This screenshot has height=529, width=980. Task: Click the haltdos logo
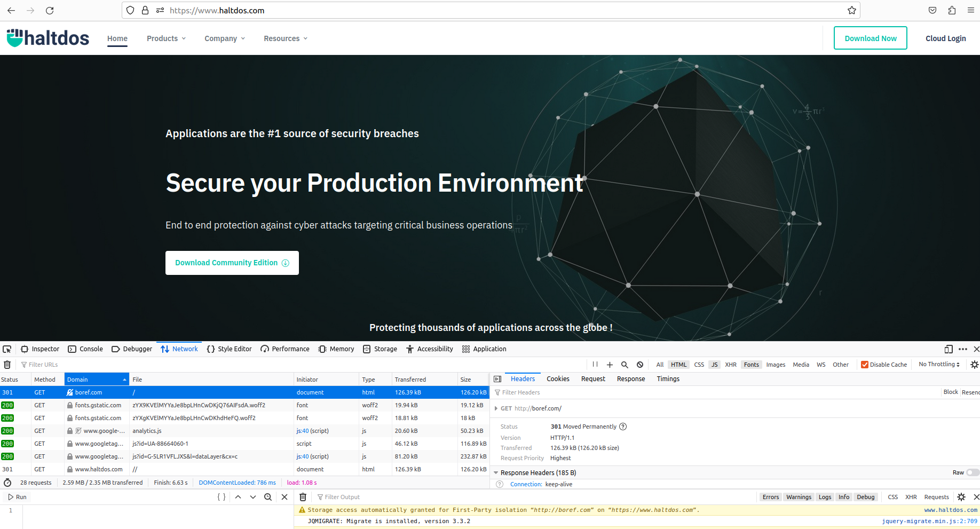point(48,38)
